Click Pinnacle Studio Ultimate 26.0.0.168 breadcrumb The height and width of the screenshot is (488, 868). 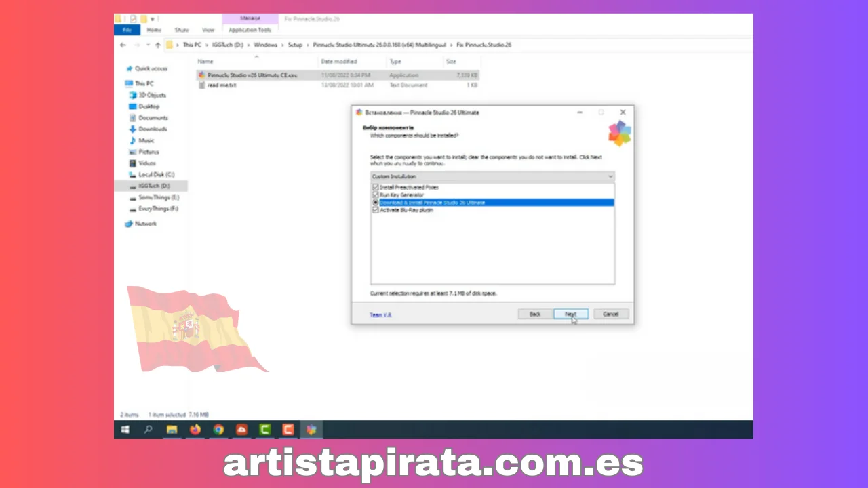point(380,45)
